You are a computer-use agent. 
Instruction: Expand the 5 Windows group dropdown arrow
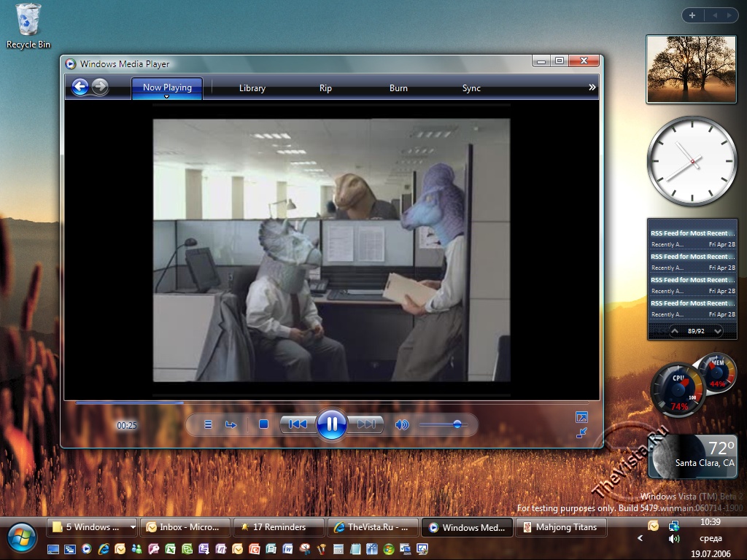133,527
